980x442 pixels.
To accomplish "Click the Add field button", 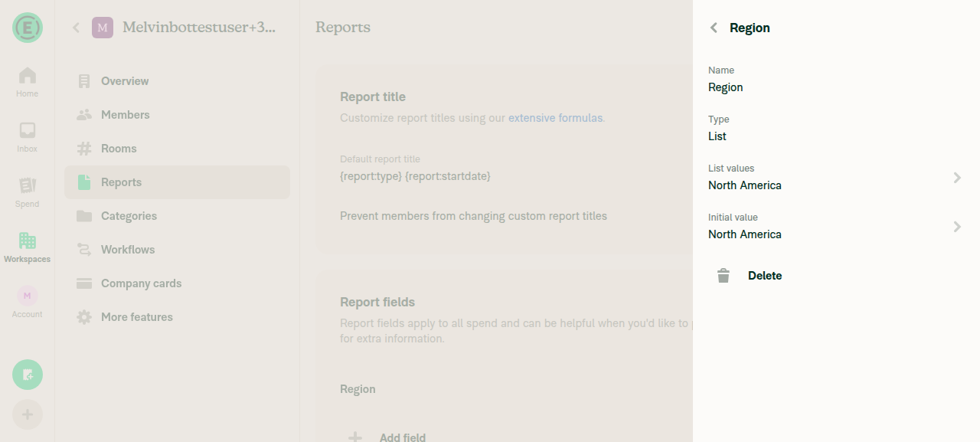I will [x=387, y=437].
